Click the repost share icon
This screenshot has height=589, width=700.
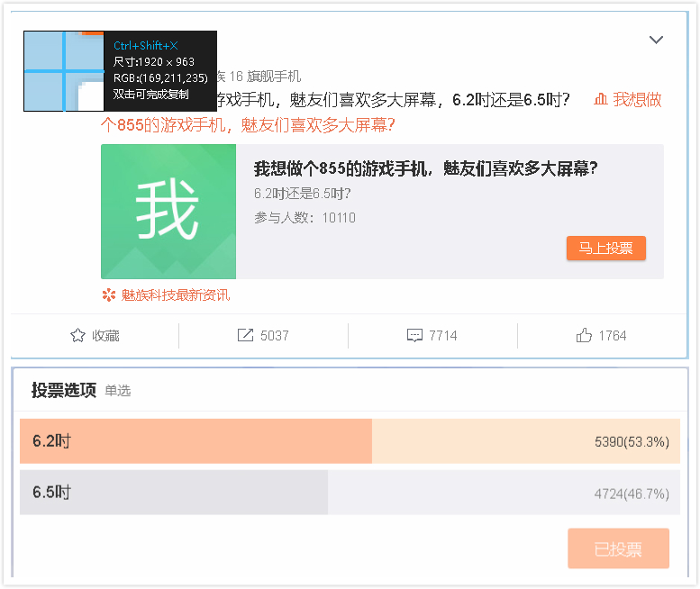pos(245,335)
